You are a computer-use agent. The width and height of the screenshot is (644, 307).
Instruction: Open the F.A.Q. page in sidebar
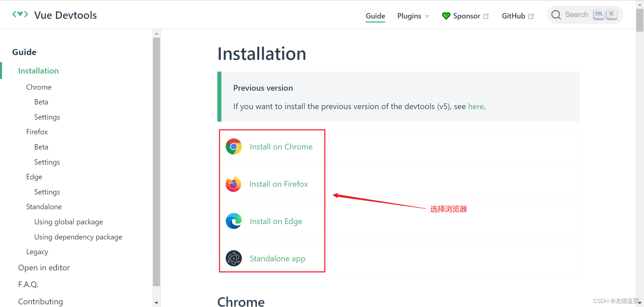(29, 284)
